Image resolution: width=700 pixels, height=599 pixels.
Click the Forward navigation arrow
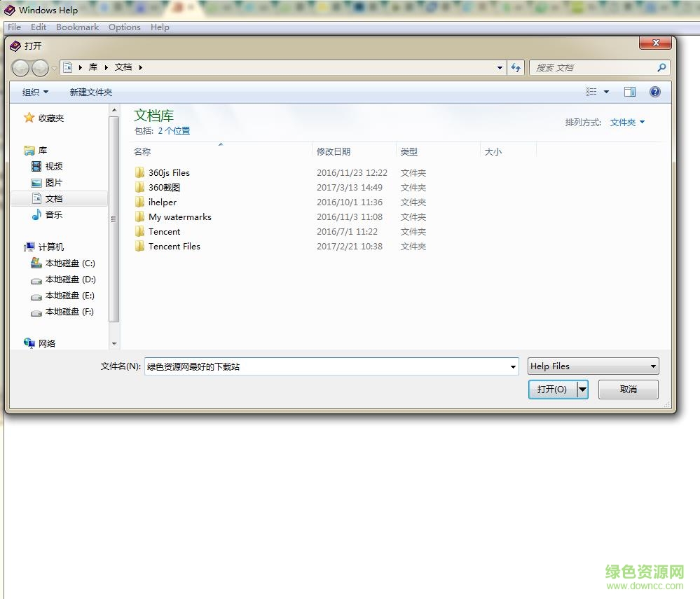click(39, 67)
